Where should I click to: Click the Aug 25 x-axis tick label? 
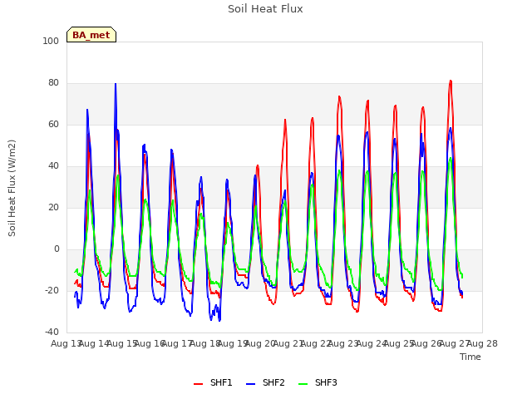[x=399, y=343]
